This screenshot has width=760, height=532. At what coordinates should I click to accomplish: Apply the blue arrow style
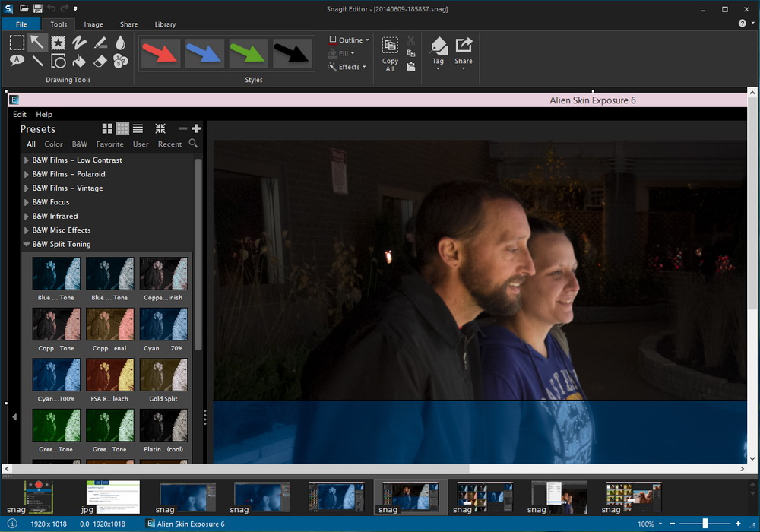[x=204, y=53]
